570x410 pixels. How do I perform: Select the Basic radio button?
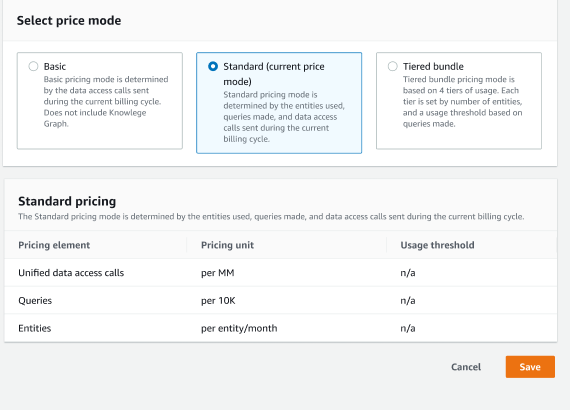click(33, 66)
